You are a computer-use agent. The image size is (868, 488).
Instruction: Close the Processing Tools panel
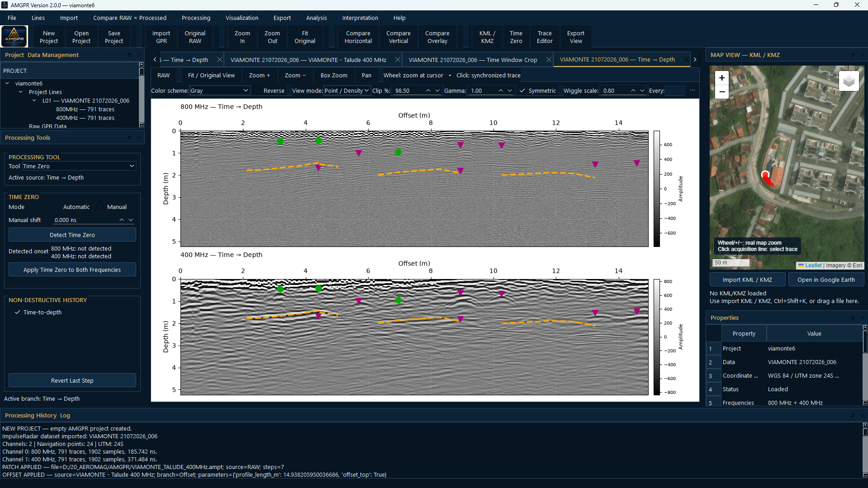pos(139,137)
